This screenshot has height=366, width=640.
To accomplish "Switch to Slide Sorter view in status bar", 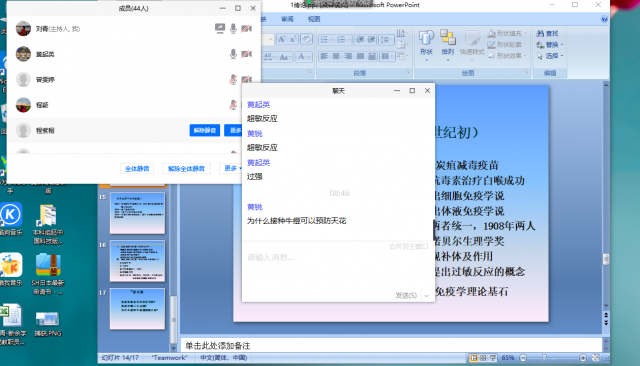I will point(483,358).
